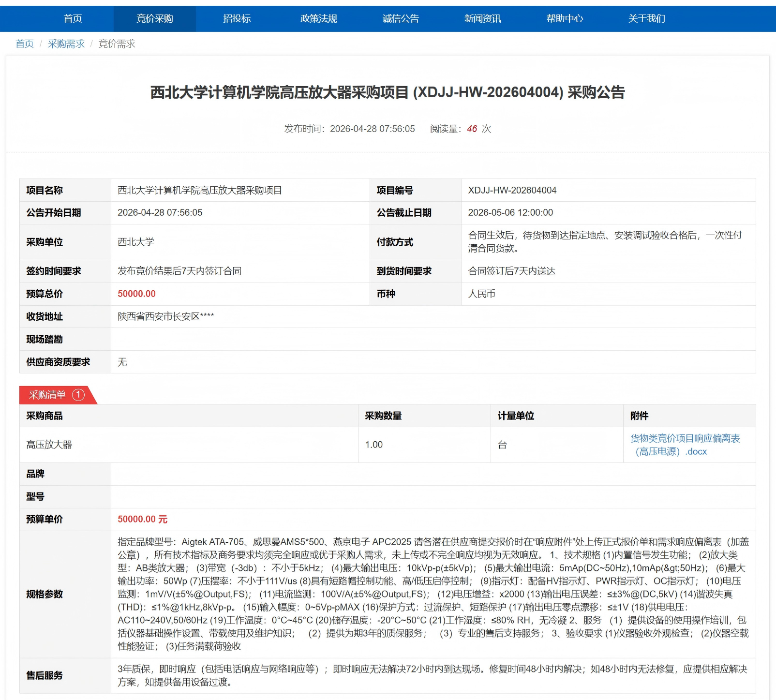
Task: Open the 首页 item in the top navigation bar
Action: pyautogui.click(x=73, y=19)
